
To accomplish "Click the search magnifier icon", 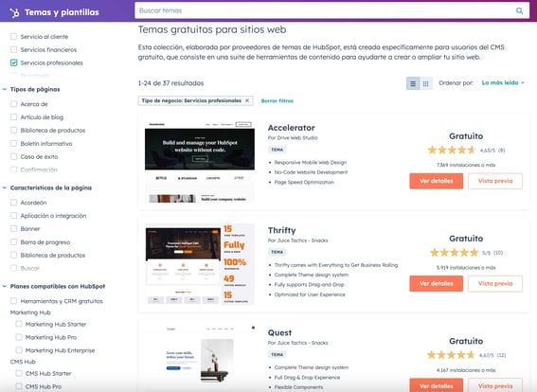I will [x=519, y=10].
